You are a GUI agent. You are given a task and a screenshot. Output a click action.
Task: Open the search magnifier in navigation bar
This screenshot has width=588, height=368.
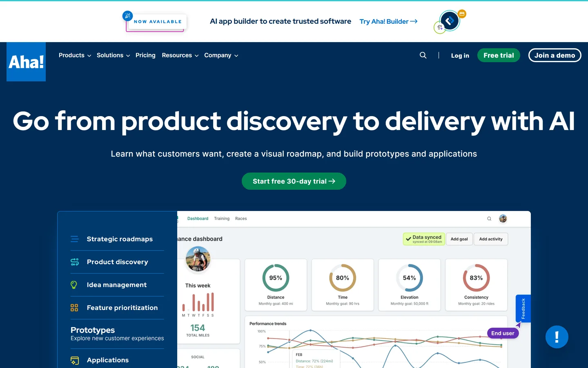point(423,55)
